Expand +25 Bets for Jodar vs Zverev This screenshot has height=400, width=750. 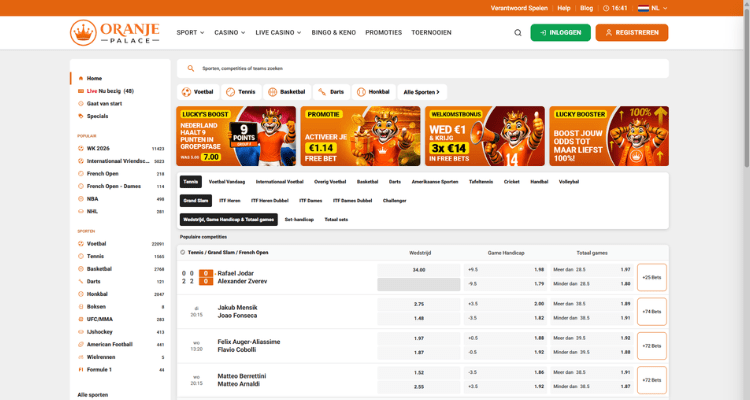point(651,277)
